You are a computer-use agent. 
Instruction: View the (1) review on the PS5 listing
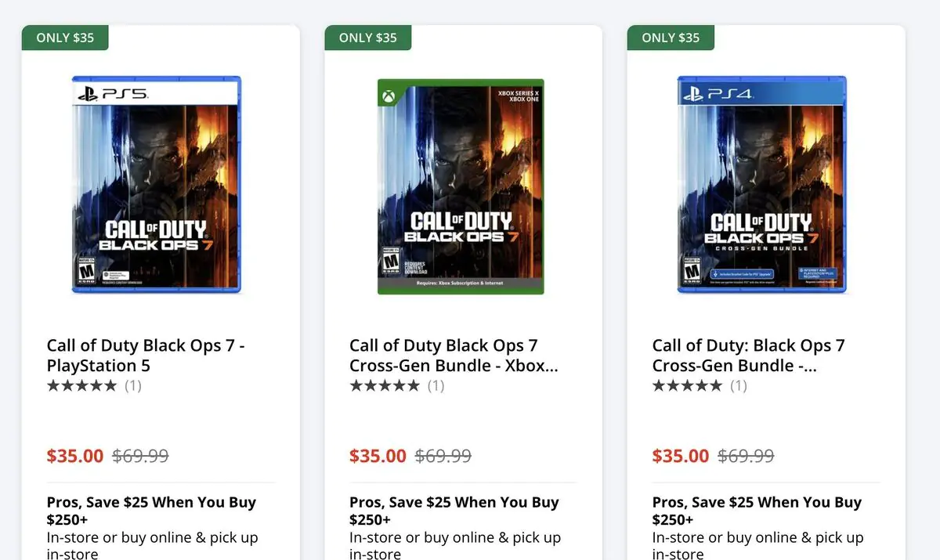[133, 385]
